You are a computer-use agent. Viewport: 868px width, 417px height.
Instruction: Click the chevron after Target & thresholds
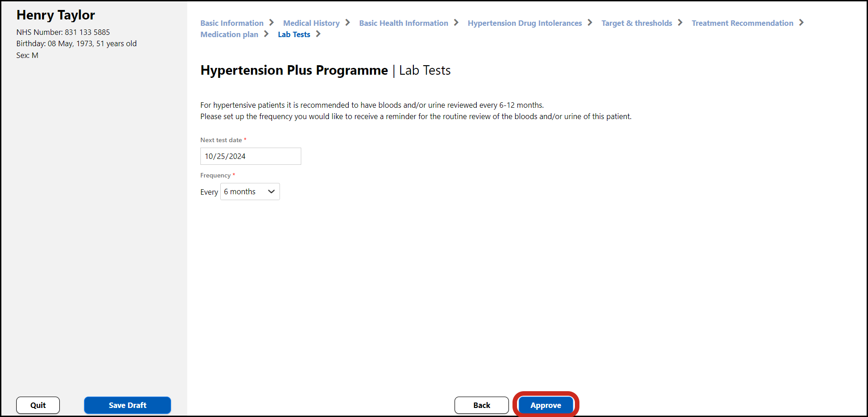(680, 23)
